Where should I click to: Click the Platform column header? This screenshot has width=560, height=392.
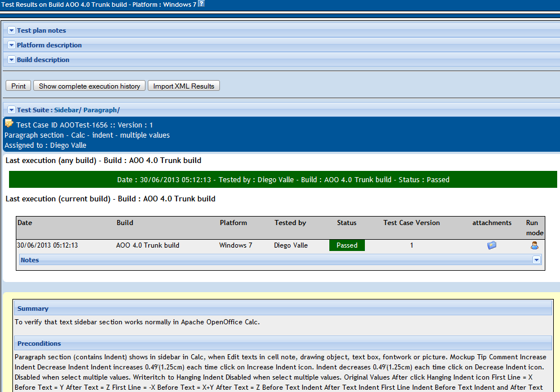[x=233, y=223]
